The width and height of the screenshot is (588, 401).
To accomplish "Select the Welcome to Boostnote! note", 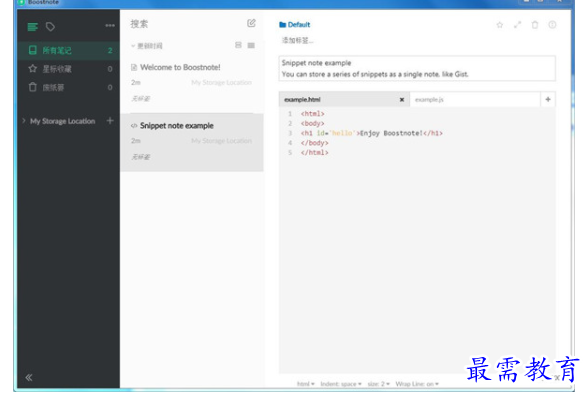I will coord(192,83).
